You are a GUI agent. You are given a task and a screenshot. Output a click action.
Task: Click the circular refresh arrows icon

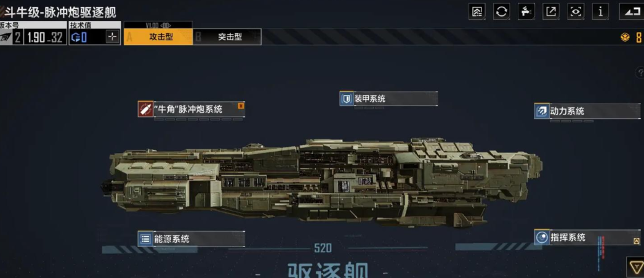[502, 12]
